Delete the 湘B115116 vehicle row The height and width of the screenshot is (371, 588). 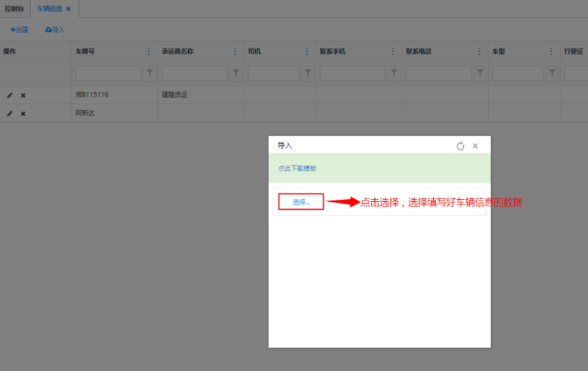(23, 95)
